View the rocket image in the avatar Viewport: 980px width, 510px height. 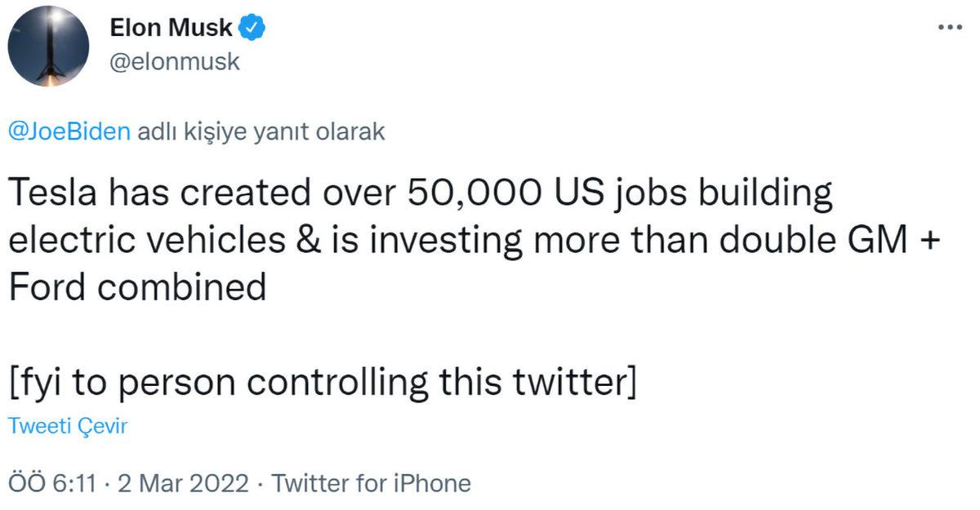[x=49, y=45]
